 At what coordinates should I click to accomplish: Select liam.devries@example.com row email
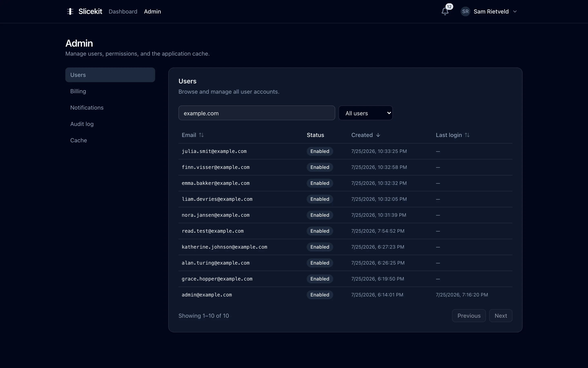click(217, 199)
